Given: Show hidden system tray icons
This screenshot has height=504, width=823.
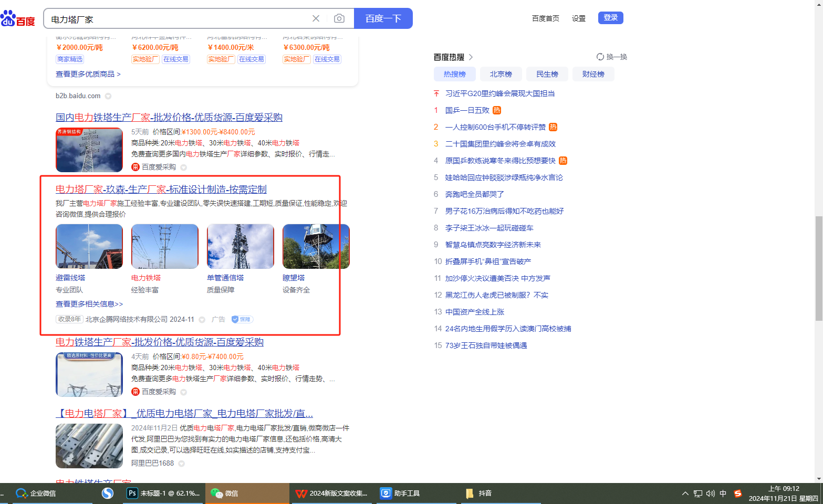Looking at the screenshot, I should click(x=685, y=493).
